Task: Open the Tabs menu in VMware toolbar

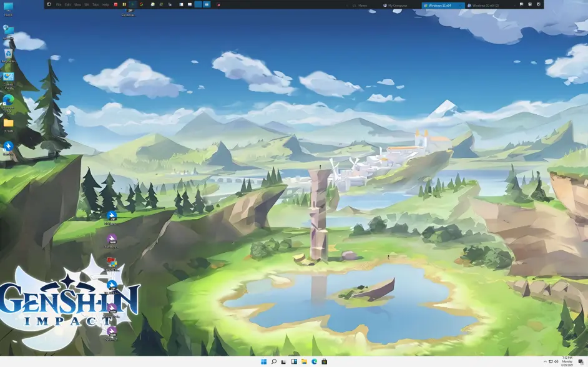Action: [x=96, y=4]
